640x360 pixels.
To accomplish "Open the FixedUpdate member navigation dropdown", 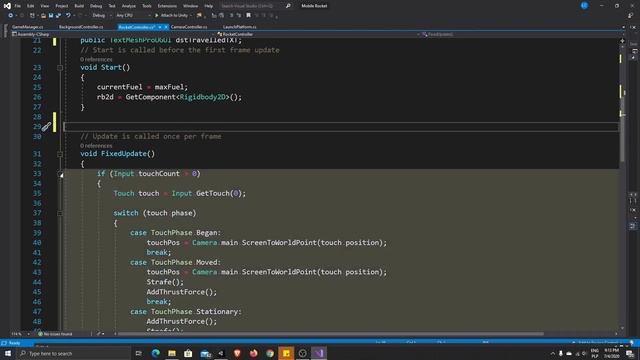I will [520, 34].
